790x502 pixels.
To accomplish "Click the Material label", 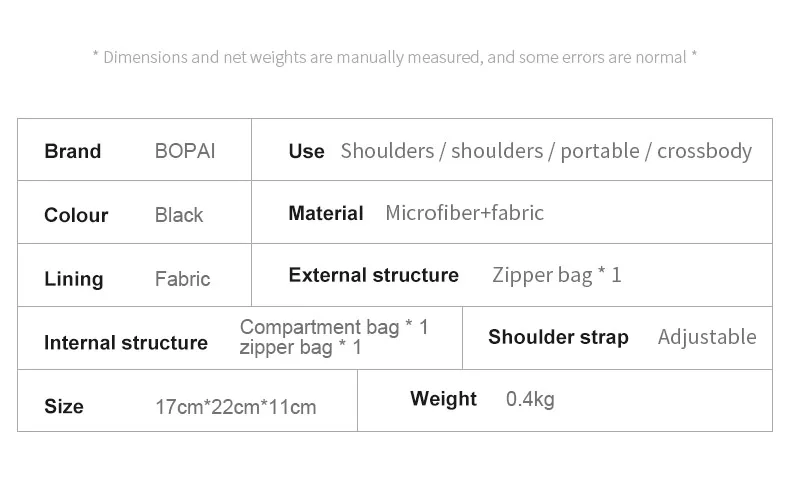I will [x=325, y=213].
